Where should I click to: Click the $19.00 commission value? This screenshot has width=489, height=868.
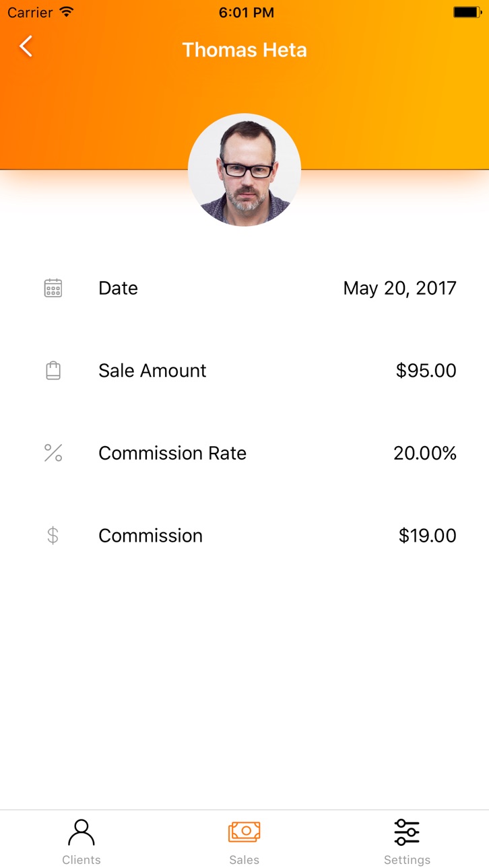(x=428, y=536)
